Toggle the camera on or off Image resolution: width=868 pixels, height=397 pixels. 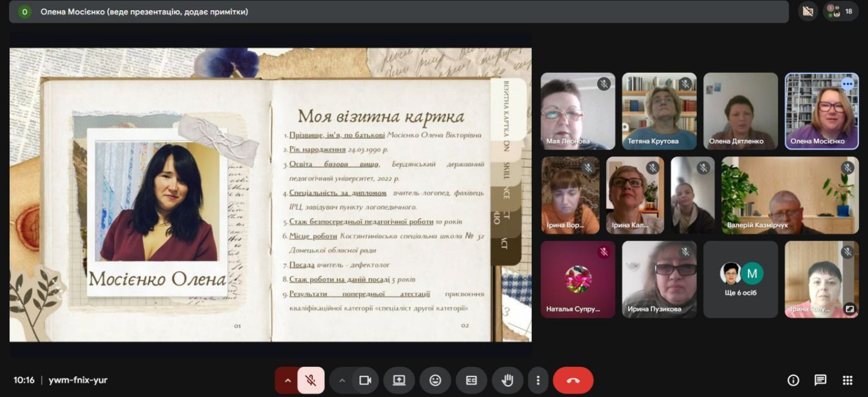(x=365, y=380)
